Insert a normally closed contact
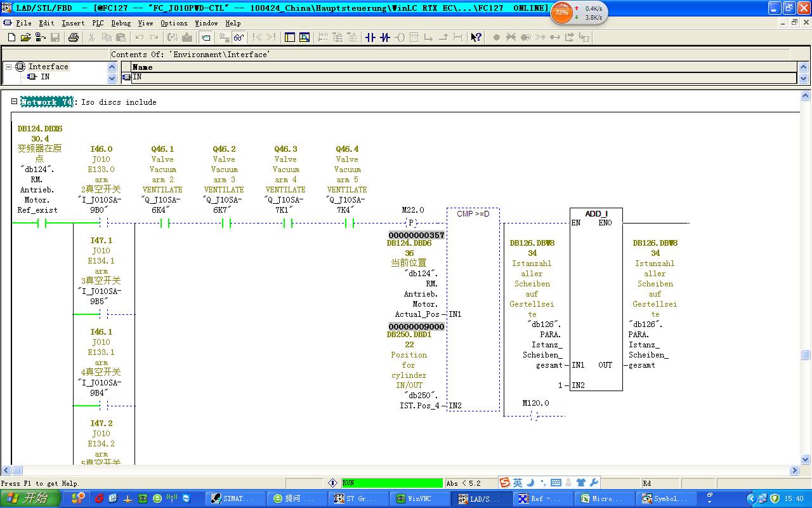This screenshot has width=812, height=508. [x=384, y=37]
